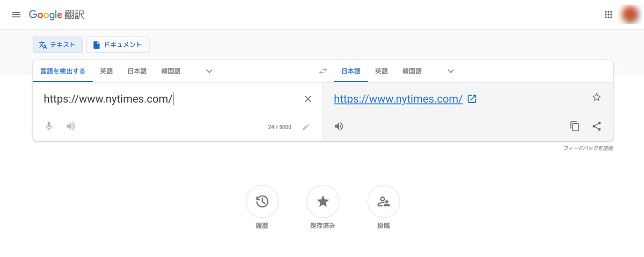This screenshot has height=257, width=644.
Task: Choose 日本語 as source language
Action: [137, 71]
